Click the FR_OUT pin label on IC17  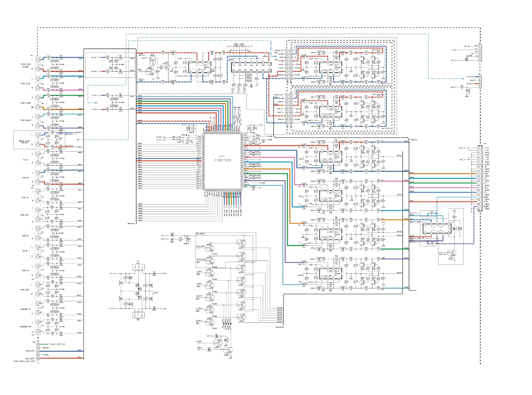(246, 145)
